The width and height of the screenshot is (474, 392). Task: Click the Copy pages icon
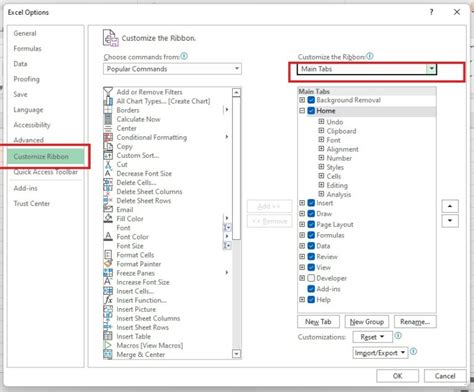pyautogui.click(x=108, y=146)
